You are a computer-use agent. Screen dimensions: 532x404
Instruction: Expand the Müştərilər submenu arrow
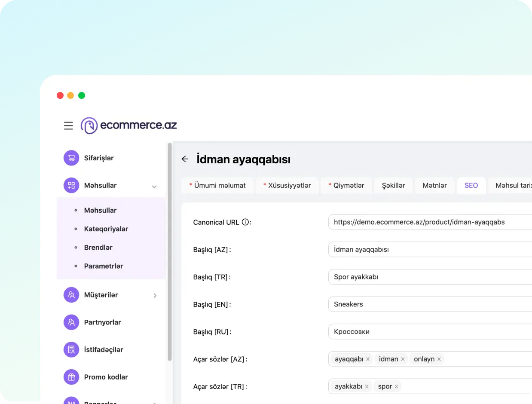[x=155, y=295]
